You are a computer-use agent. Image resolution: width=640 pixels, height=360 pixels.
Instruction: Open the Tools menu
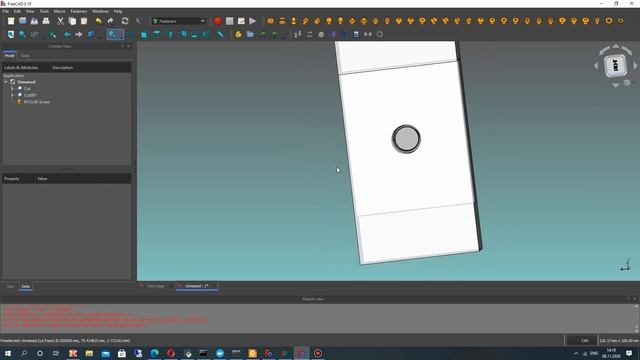(44, 11)
